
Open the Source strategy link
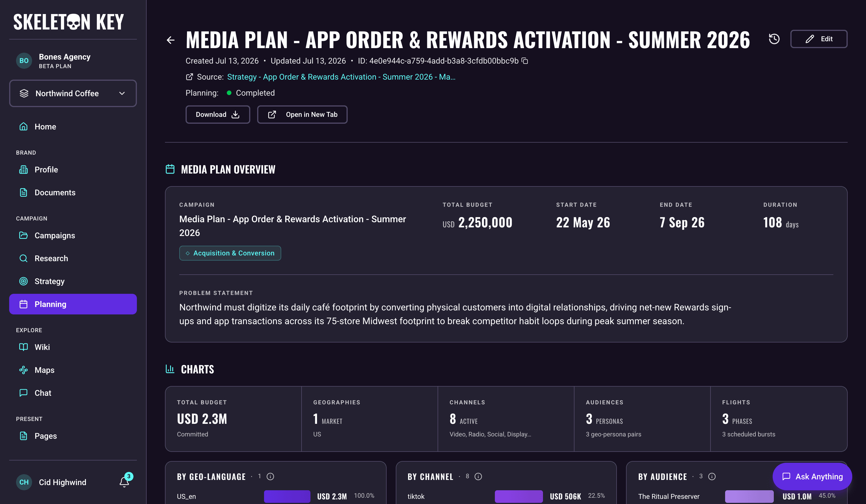point(341,77)
